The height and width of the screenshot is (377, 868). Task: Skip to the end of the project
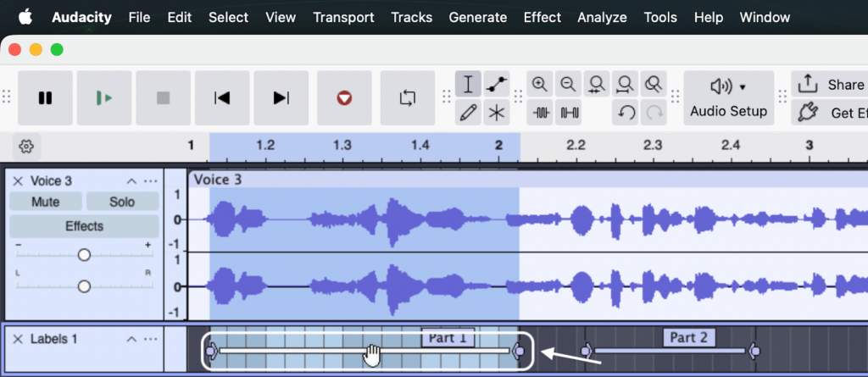point(281,98)
